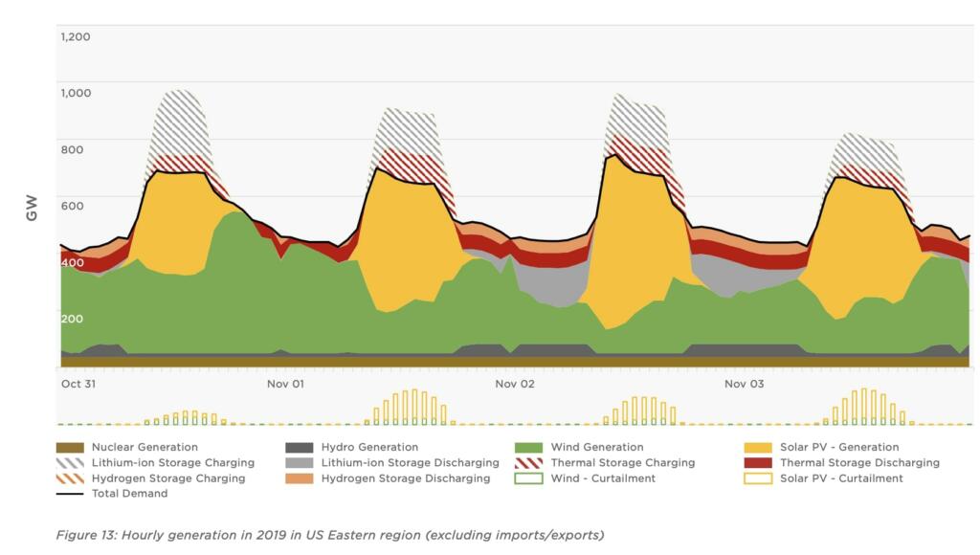Screen dimensions: 980x555
Task: Click the GW y-axis title
Action: tap(33, 211)
